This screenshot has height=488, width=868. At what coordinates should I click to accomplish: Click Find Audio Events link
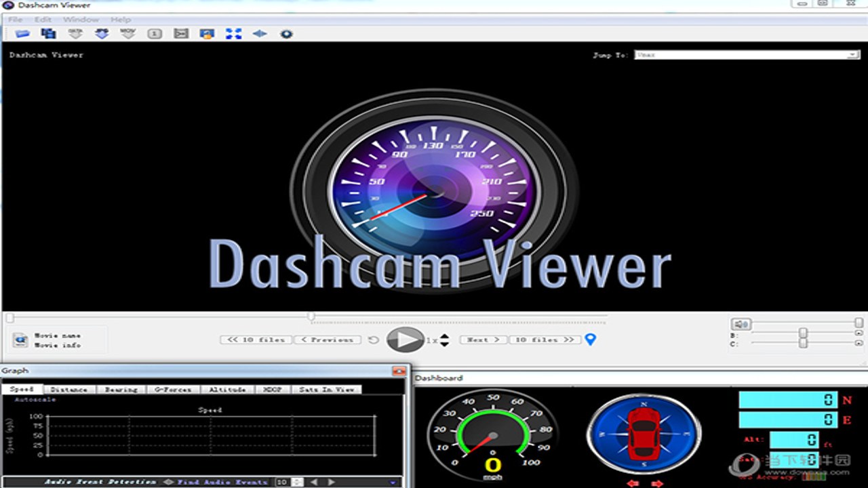(x=222, y=482)
